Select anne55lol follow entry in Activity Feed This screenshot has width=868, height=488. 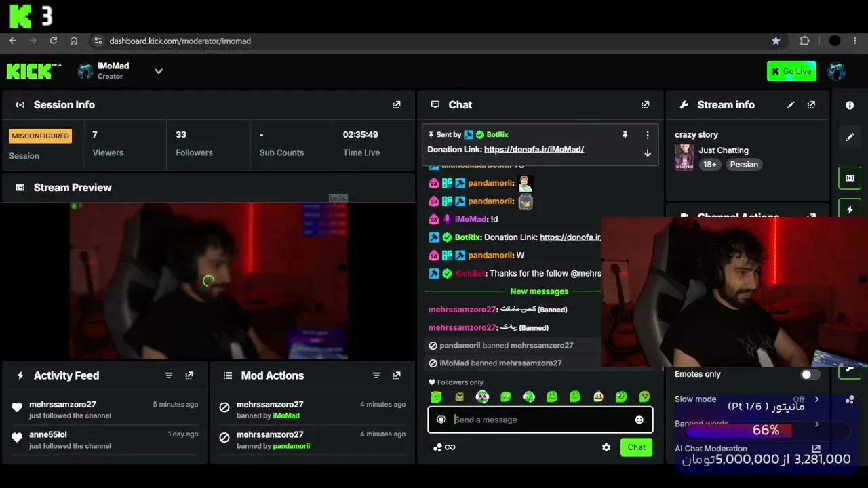pos(105,440)
